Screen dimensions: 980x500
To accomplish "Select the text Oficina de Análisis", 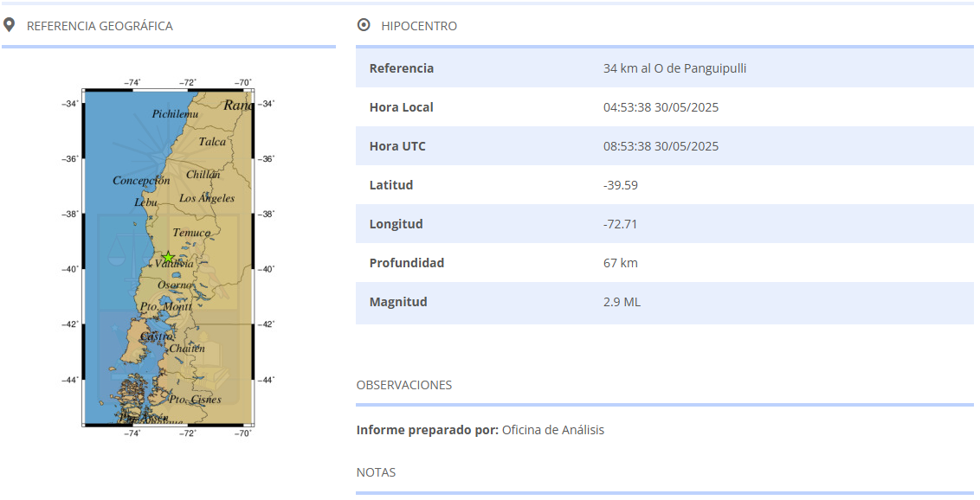I will pyautogui.click(x=553, y=429).
